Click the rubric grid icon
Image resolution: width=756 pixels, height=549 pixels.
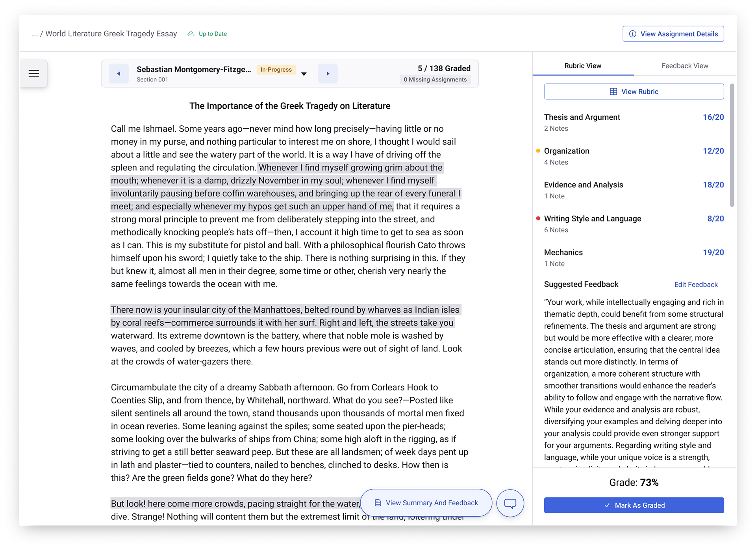pos(613,92)
